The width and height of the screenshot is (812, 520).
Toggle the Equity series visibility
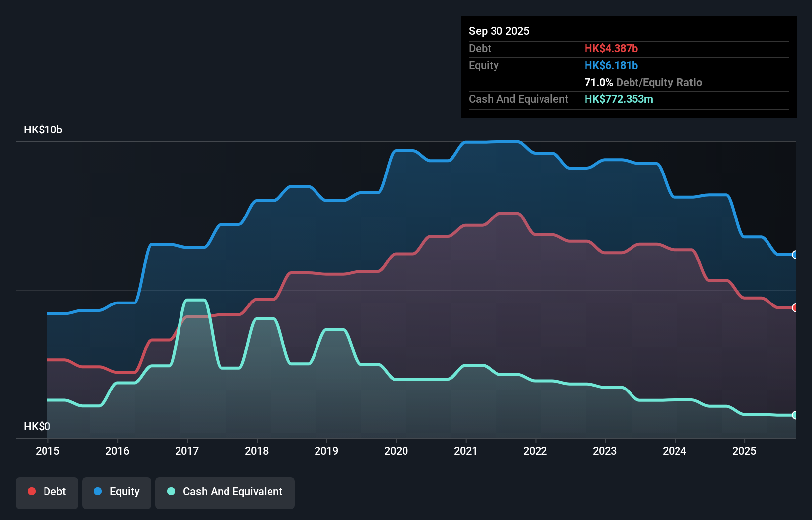coord(116,492)
